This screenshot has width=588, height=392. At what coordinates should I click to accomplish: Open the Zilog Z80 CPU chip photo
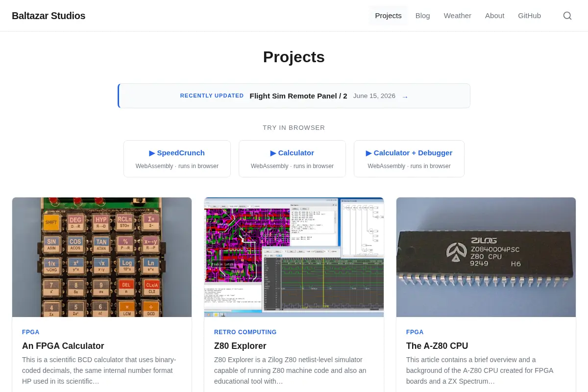coord(486,257)
